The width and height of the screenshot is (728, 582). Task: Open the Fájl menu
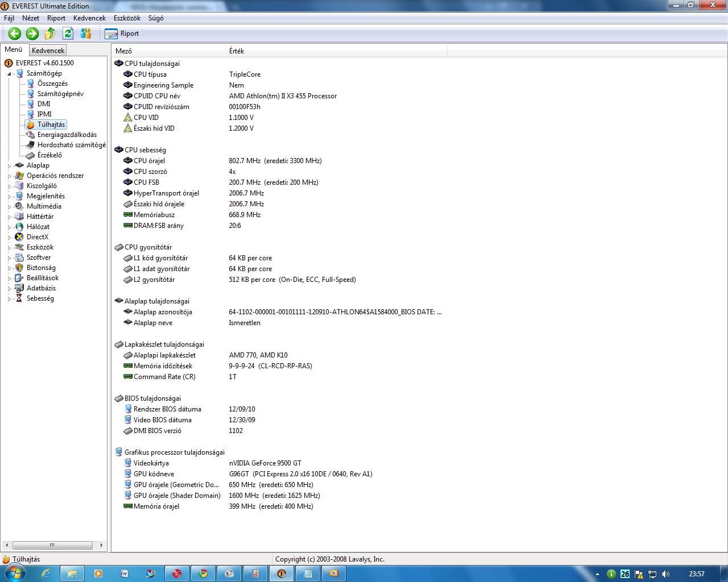click(x=9, y=18)
